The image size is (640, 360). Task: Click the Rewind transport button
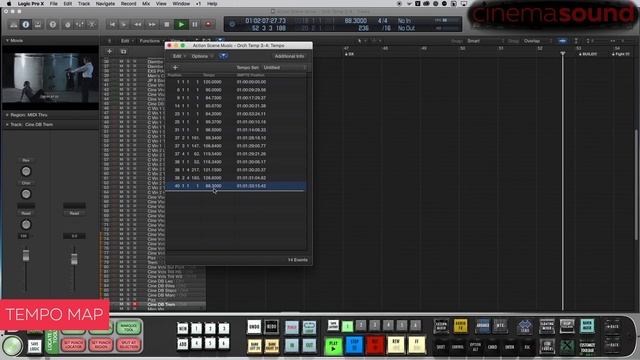tap(138, 24)
